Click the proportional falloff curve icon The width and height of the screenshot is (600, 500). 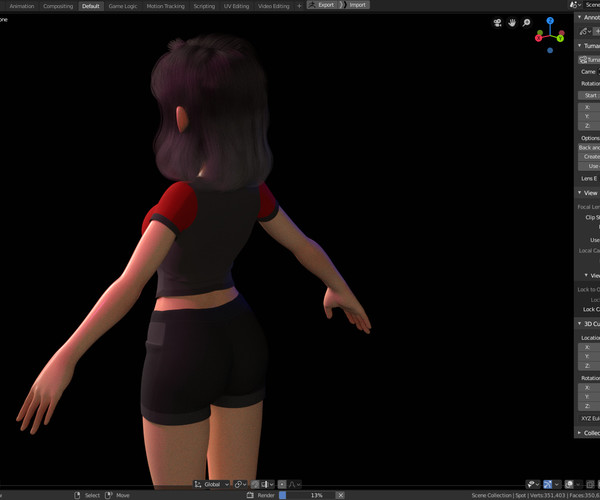(292, 485)
